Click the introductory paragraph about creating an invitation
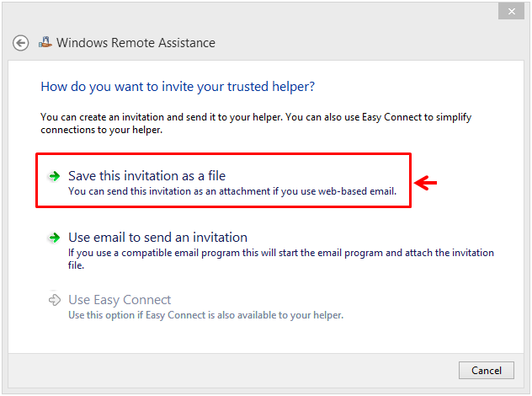532x396 pixels. [x=256, y=123]
